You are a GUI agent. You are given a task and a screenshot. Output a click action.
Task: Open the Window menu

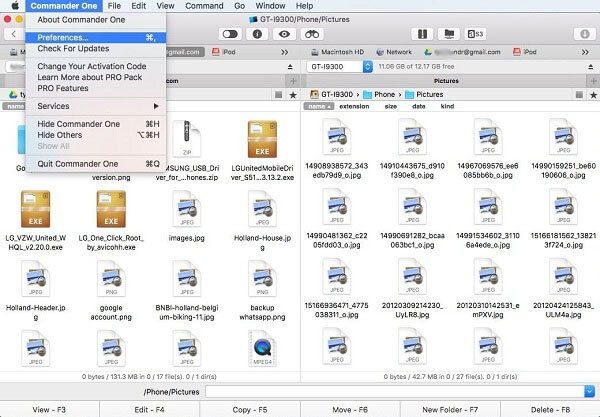pyautogui.click(x=271, y=6)
